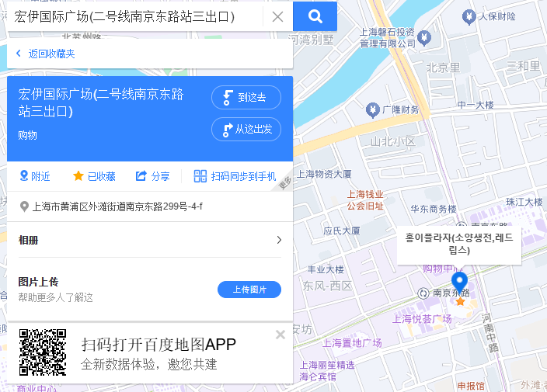Click the 홍이플라자 info popup label
The width and height of the screenshot is (547, 392).
(x=459, y=244)
